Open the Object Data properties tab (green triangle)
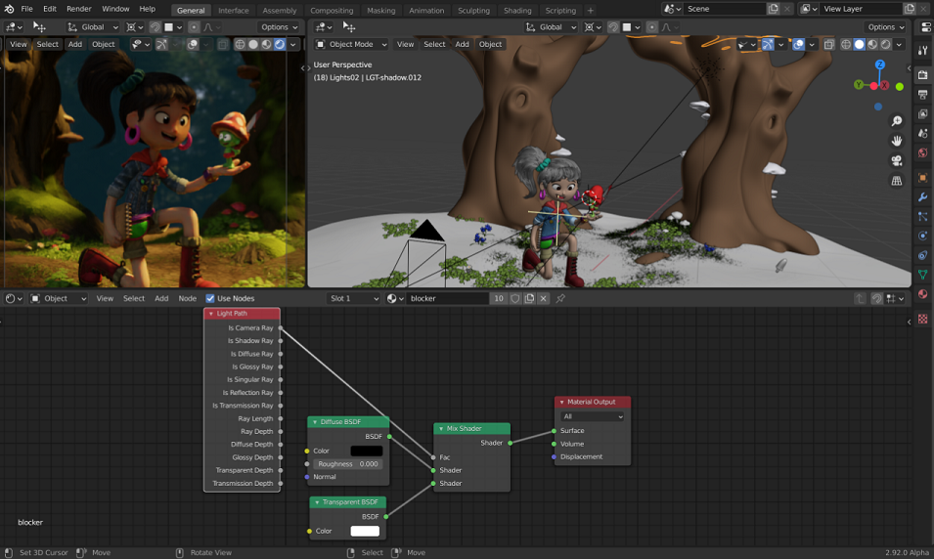934x560 pixels. (x=922, y=275)
